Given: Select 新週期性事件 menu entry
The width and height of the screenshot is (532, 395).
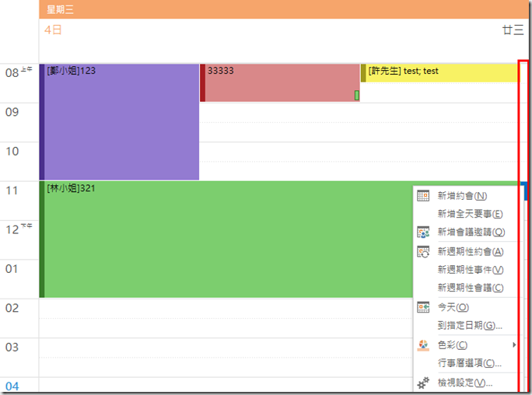Looking at the screenshot, I should click(x=470, y=270).
